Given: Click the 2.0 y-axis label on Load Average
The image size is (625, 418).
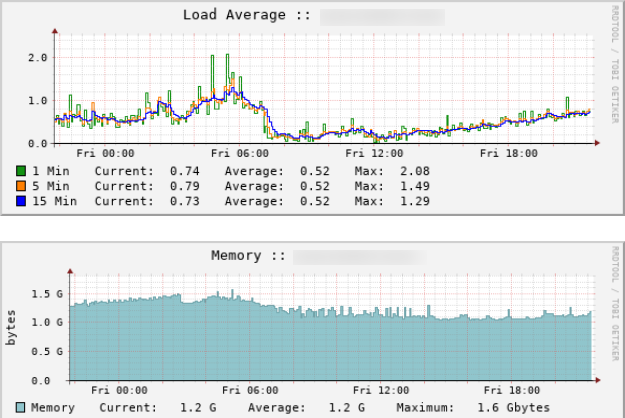Looking at the screenshot, I should (37, 57).
